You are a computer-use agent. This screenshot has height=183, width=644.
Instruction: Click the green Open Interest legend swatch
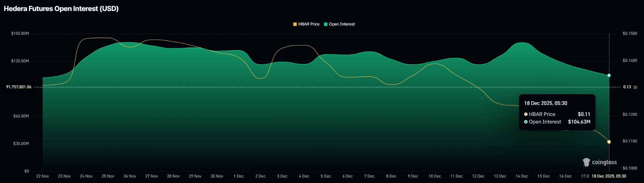point(326,24)
